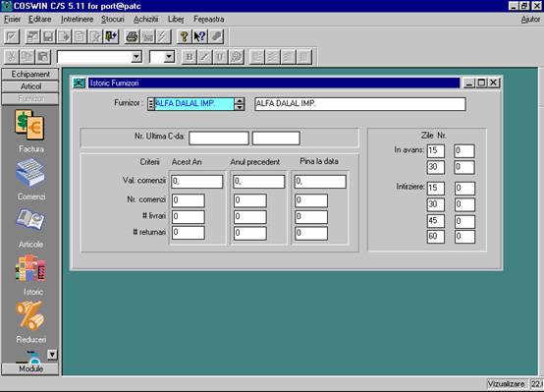Image resolution: width=544 pixels, height=392 pixels.
Task: Click the lightning bolt toolbar icon
Action: pyautogui.click(x=163, y=36)
